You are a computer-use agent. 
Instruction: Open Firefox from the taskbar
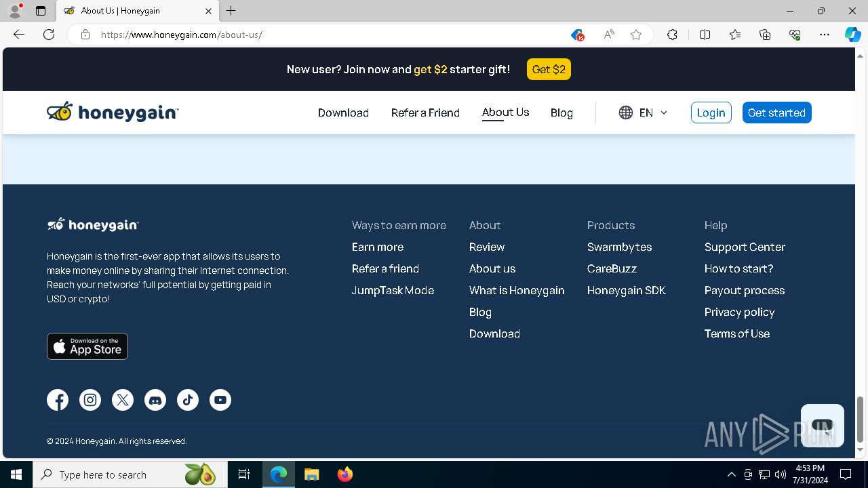point(344,474)
